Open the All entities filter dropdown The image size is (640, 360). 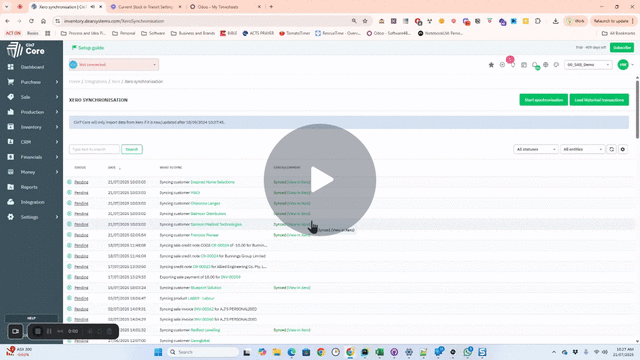pyautogui.click(x=582, y=149)
